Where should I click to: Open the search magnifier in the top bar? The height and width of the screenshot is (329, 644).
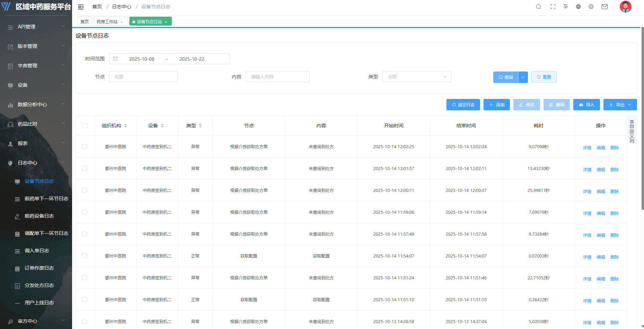tap(538, 7)
